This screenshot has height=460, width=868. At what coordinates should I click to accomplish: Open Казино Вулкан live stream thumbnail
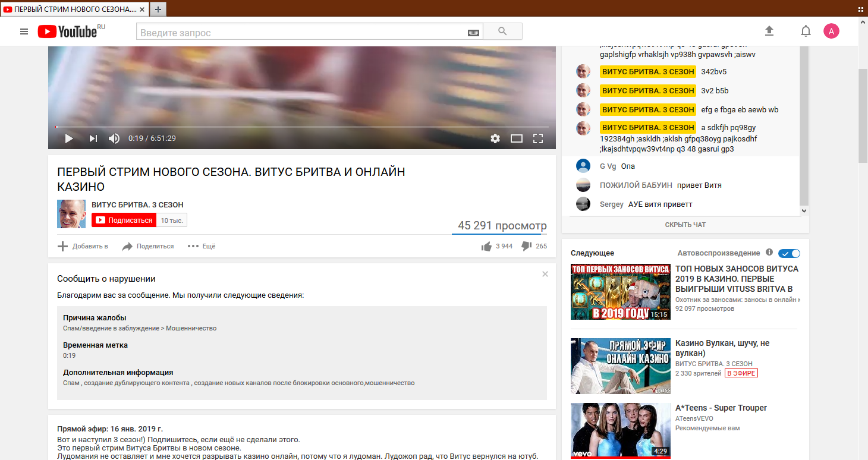pyautogui.click(x=621, y=366)
